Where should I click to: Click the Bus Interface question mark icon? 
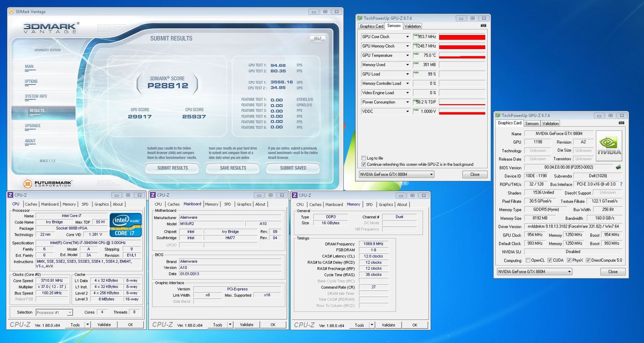pyautogui.click(x=621, y=184)
